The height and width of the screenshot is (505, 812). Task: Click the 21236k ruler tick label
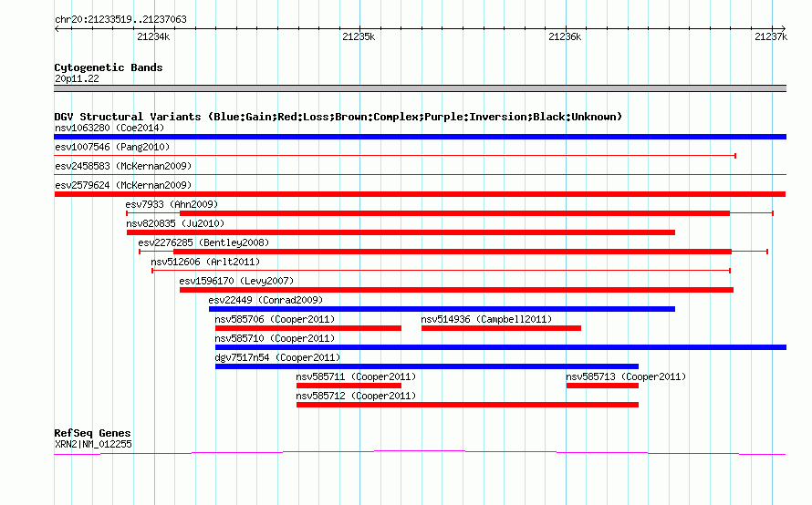(x=565, y=36)
